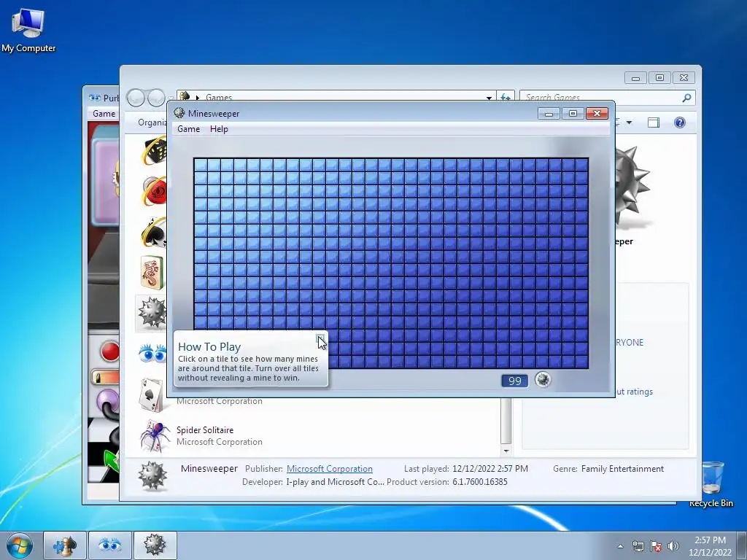Click Product version 6.1.7600.16385
747x560 pixels.
480,482
